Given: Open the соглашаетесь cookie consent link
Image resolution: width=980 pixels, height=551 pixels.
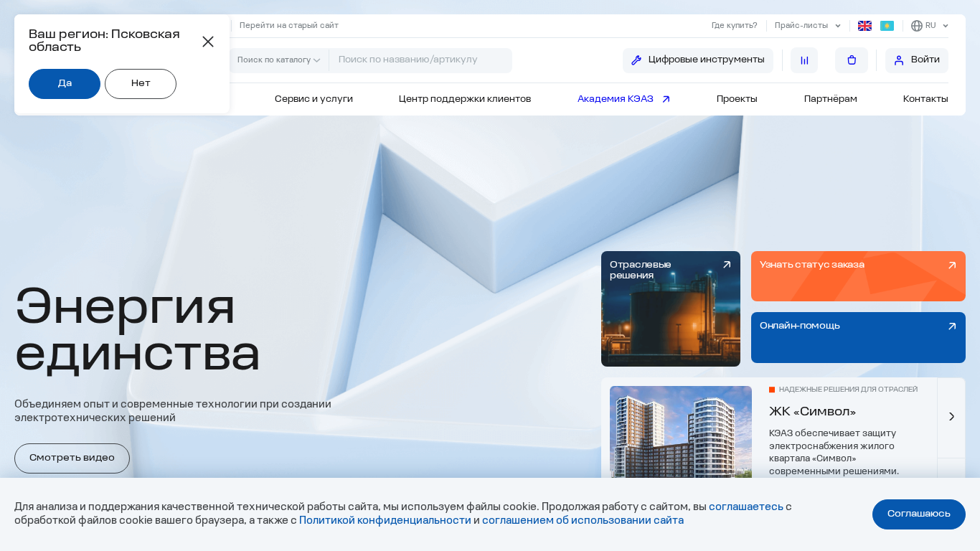Looking at the screenshot, I should [x=746, y=507].
